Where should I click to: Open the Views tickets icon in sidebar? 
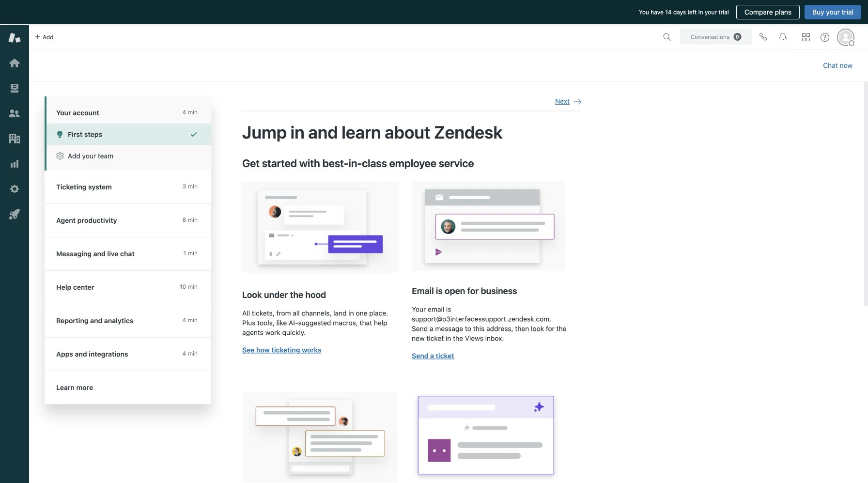click(x=15, y=88)
